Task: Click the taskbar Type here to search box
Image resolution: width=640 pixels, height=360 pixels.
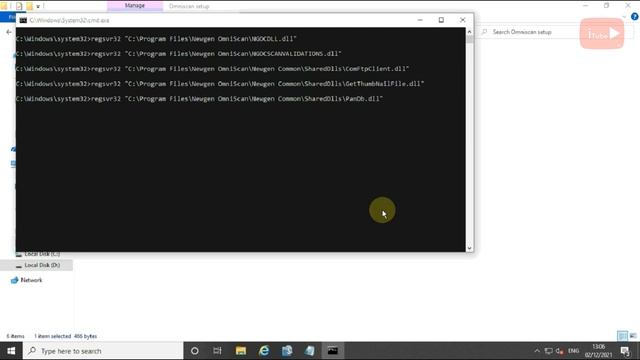Action: click(103, 351)
